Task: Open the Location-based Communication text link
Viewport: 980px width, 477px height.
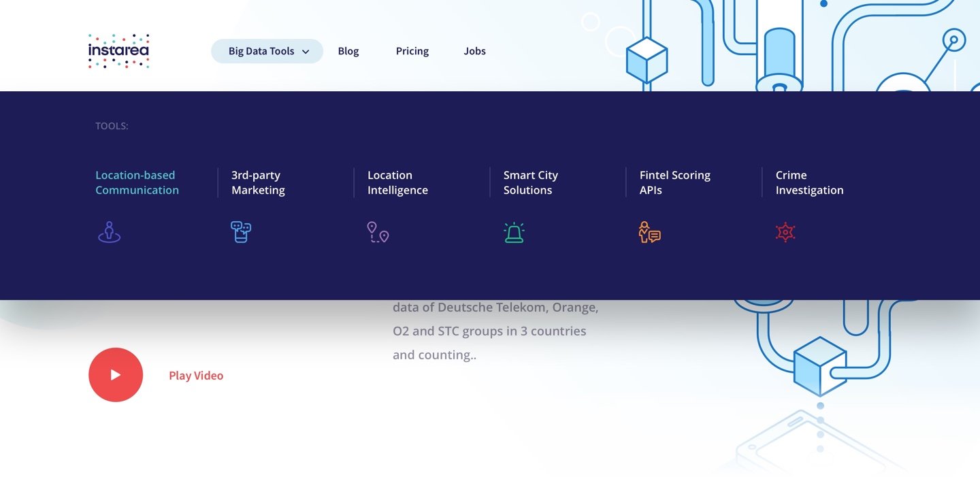Action: [137, 182]
